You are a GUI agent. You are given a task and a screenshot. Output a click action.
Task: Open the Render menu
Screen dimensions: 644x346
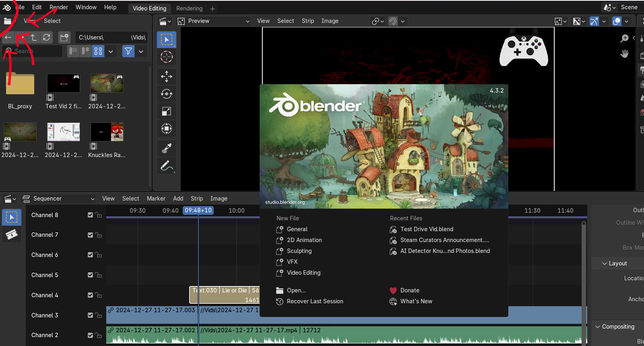(59, 7)
